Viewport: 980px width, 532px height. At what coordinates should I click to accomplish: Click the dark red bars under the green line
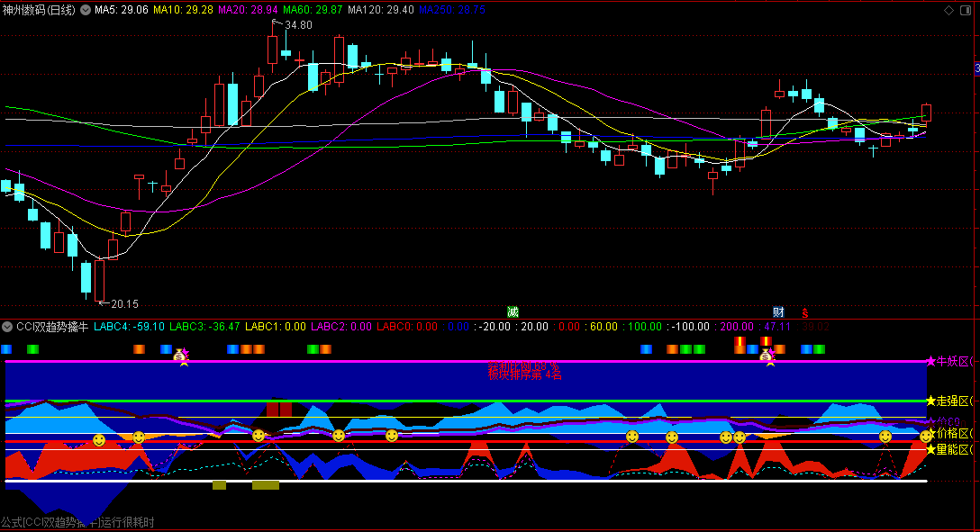(278, 410)
